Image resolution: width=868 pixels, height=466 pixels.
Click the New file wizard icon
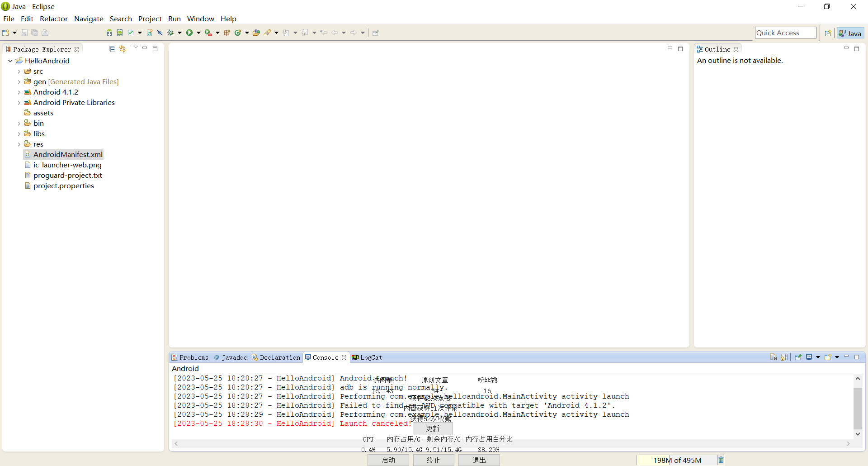pos(5,33)
